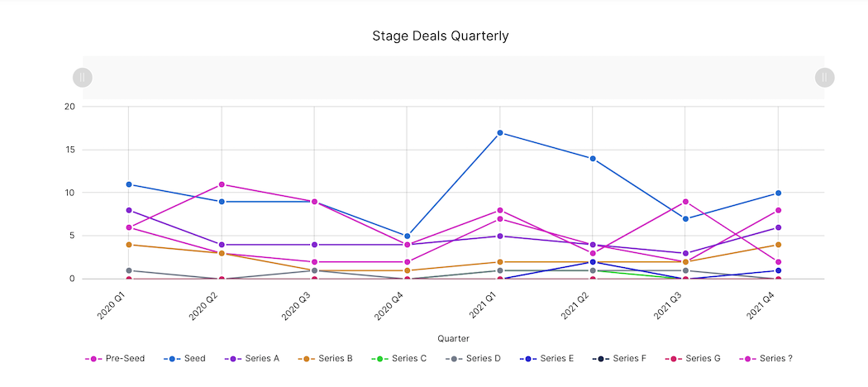Click the right range slider handle

coord(824,78)
